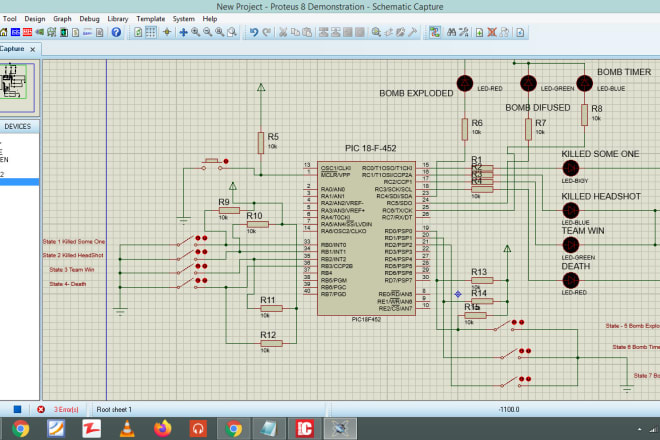Switch to Schematic Capture module blue icon
This screenshot has height=440, width=660.
(x=16, y=32)
